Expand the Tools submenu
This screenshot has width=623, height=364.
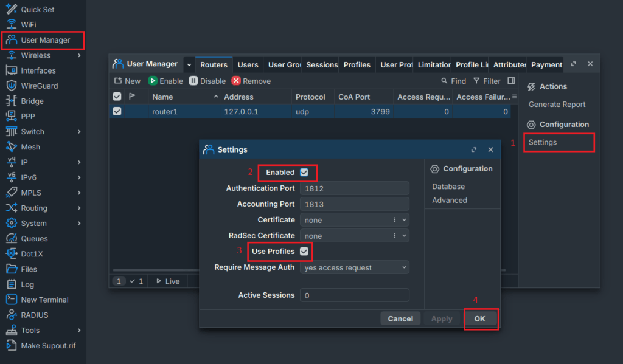[x=79, y=330]
